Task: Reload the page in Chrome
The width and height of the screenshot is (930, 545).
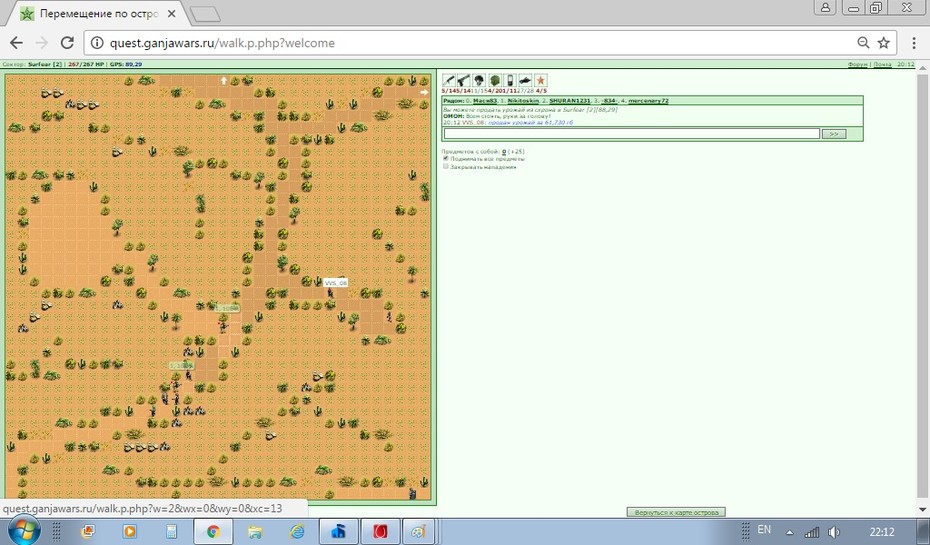Action: [67, 43]
